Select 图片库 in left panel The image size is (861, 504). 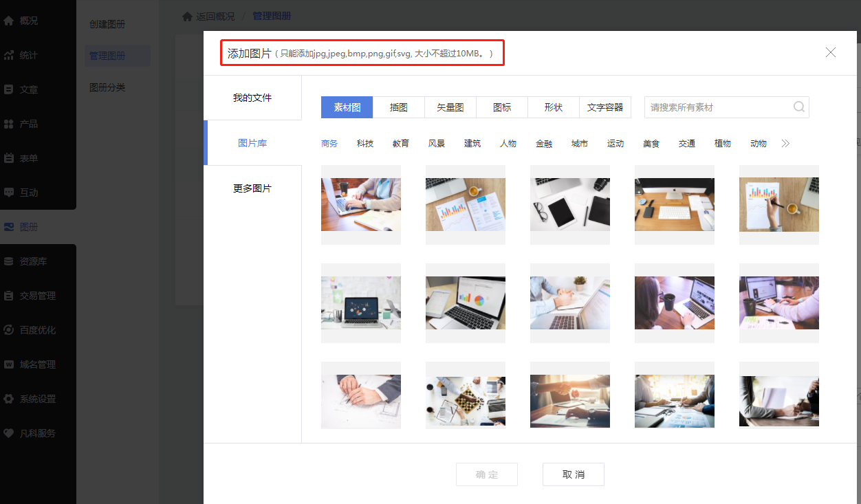click(252, 143)
